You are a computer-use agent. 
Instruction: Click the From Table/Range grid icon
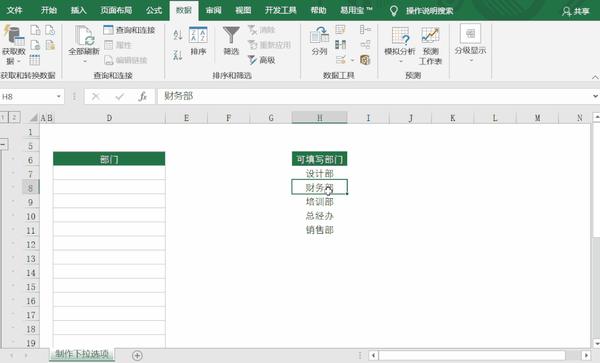34,60
